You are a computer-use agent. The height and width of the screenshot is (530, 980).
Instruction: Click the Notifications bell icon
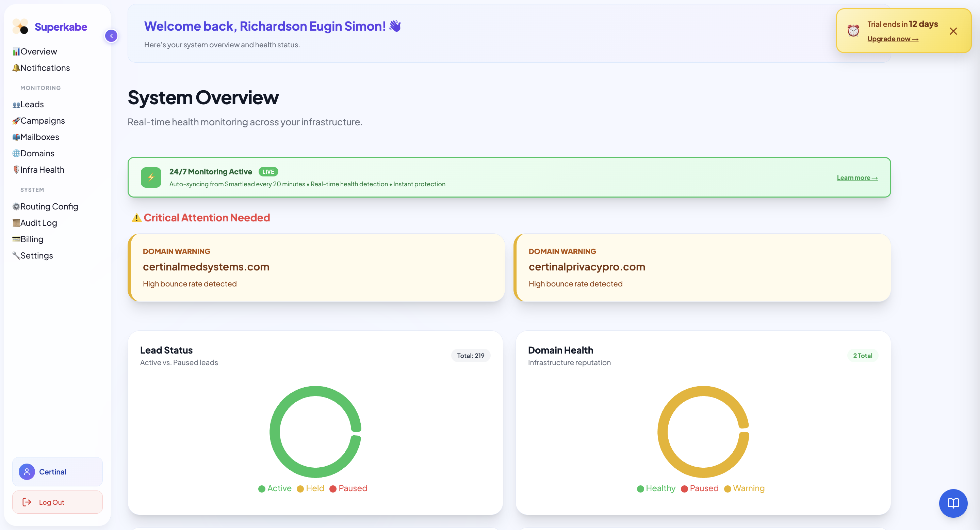(x=16, y=68)
